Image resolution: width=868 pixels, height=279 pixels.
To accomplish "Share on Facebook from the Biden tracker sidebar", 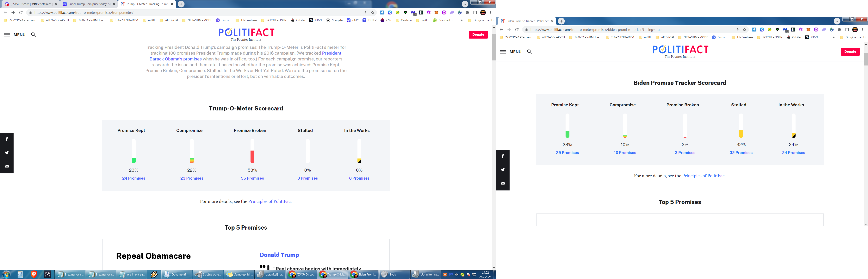I will [503, 156].
